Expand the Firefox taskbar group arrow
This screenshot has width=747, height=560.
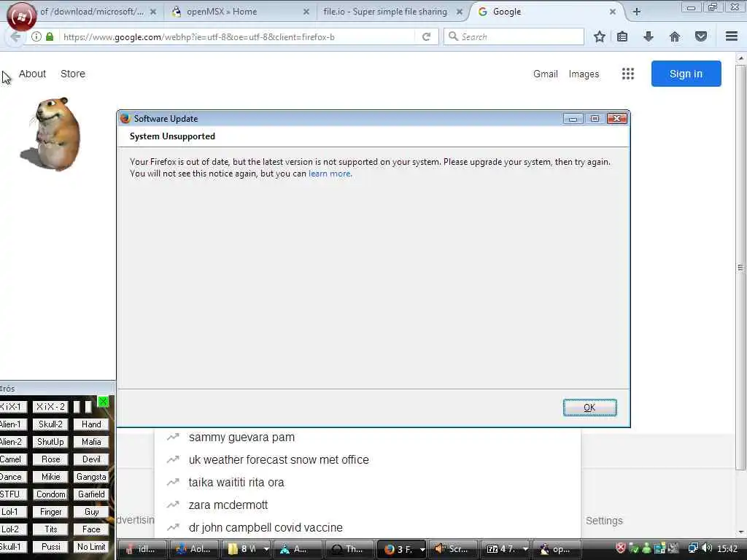point(422,549)
